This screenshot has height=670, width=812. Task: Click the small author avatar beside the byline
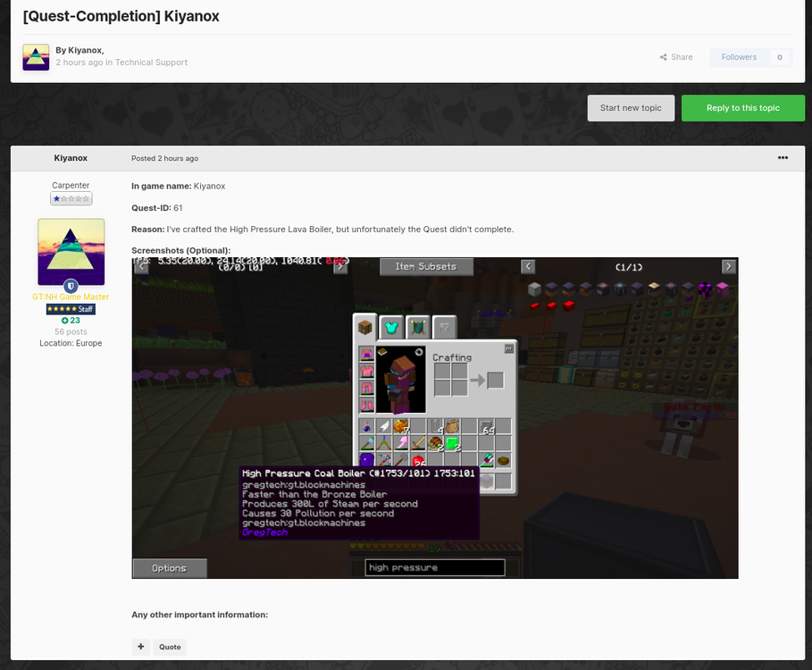click(x=36, y=56)
